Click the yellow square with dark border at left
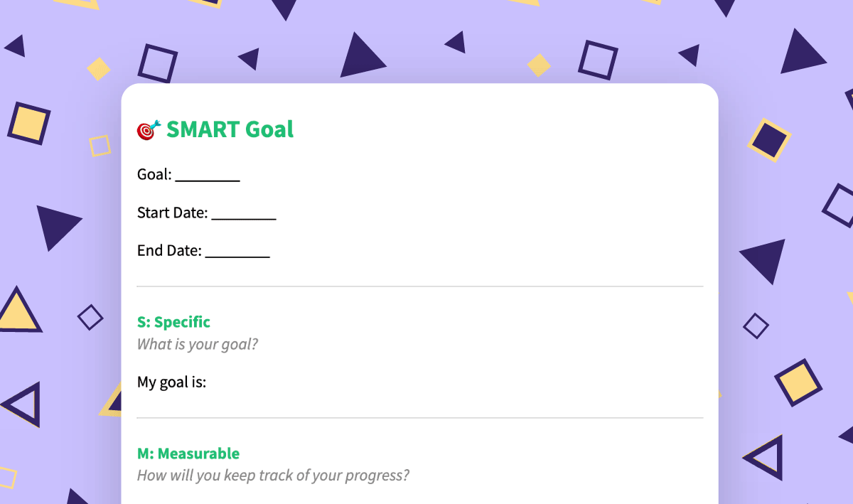The image size is (853, 504). 28,123
